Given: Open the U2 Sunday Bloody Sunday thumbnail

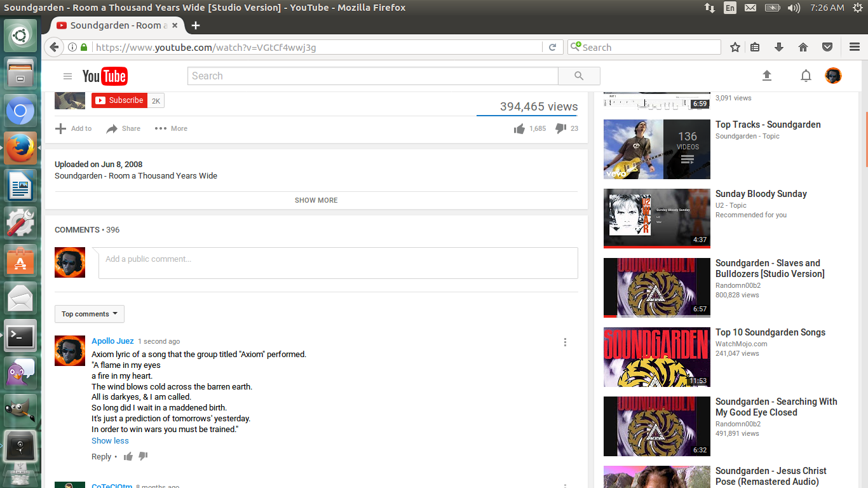Looking at the screenshot, I should click(x=657, y=219).
